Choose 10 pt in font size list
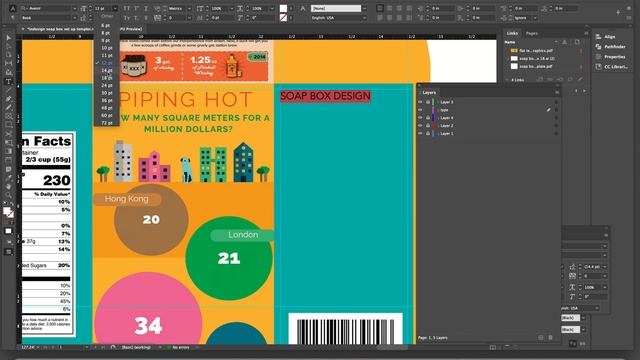Viewport: 640px width, 360px height. tap(106, 48)
